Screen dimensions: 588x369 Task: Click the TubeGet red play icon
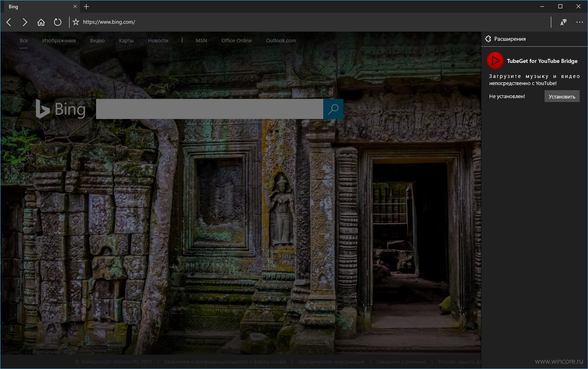(x=495, y=61)
